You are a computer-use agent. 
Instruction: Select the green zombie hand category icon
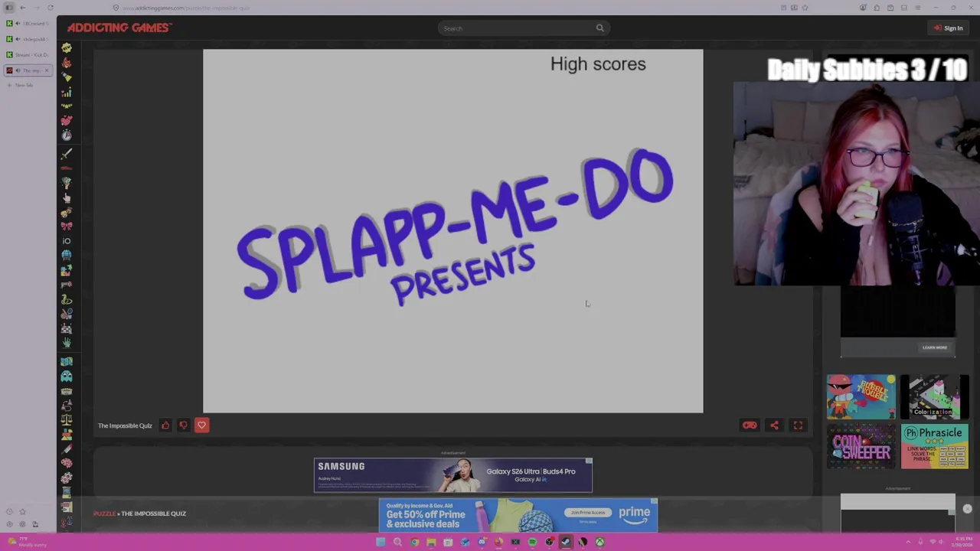coord(67,343)
